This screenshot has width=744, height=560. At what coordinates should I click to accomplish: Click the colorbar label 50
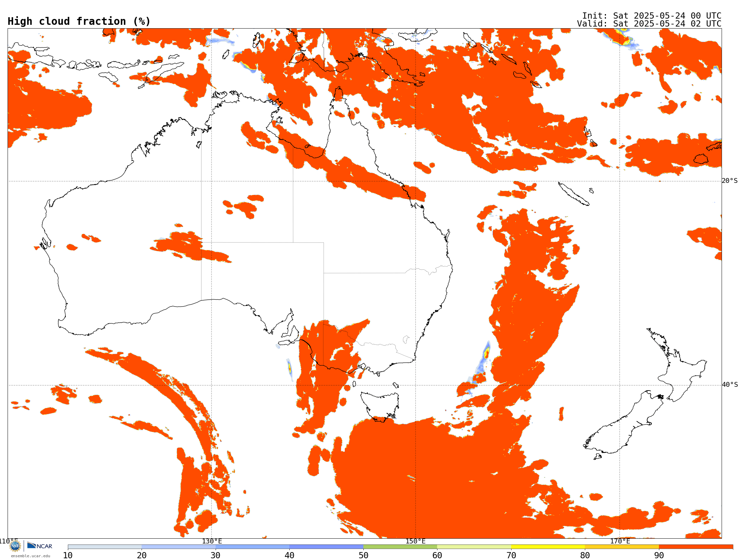click(363, 555)
